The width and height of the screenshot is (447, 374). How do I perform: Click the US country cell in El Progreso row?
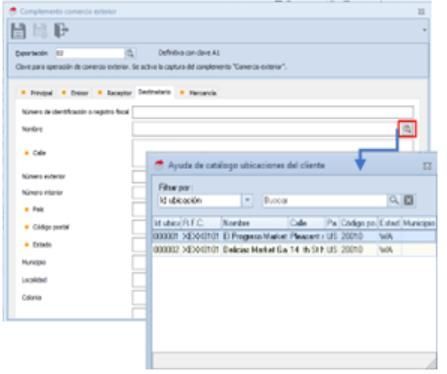click(332, 236)
